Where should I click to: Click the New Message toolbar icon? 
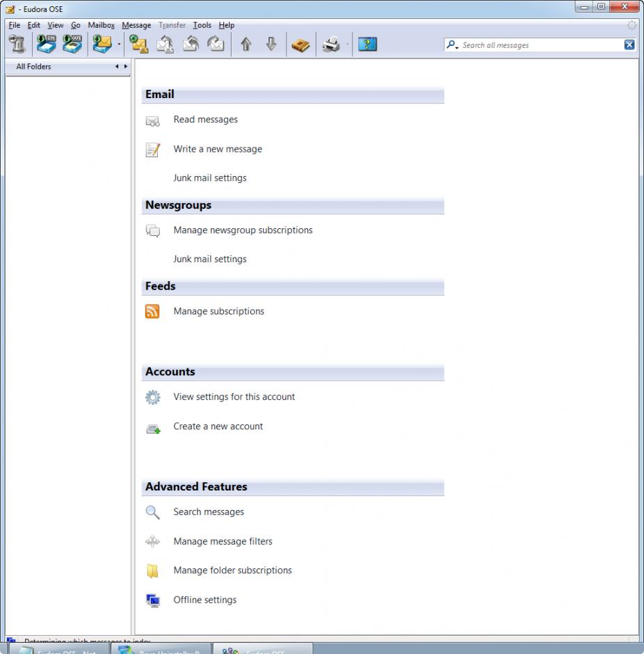[x=139, y=45]
